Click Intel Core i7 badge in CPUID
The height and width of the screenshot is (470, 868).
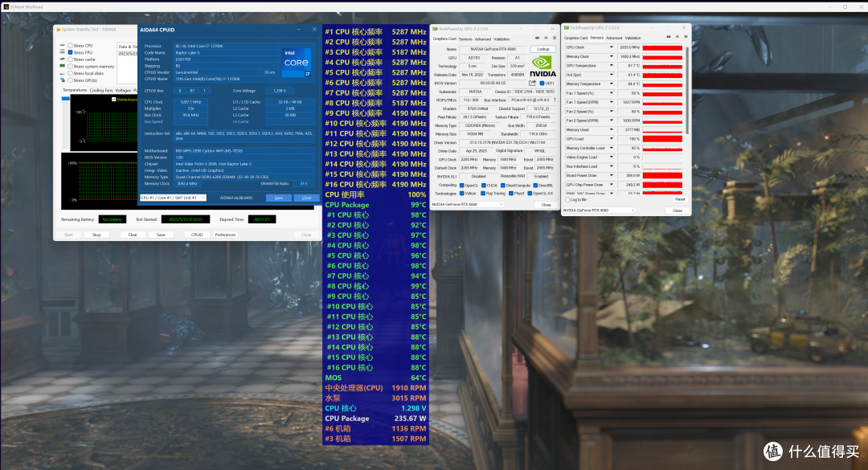[x=296, y=62]
